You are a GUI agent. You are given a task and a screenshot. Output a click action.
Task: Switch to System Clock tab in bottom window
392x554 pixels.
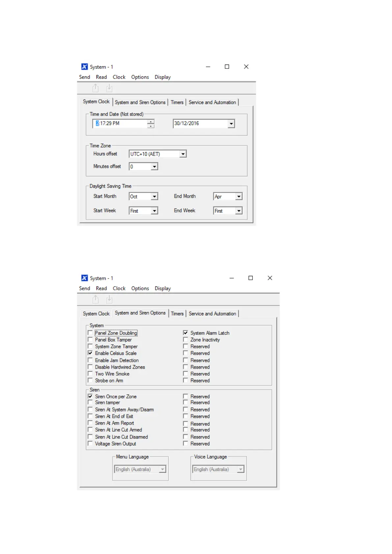click(96, 314)
